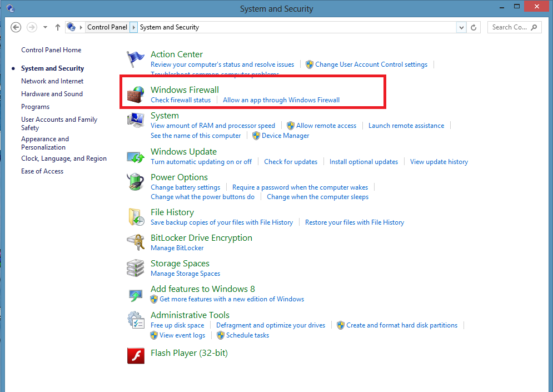Viewport: 553px width, 392px height.
Task: Open the recent locations dropdown arrow
Action: tap(45, 27)
